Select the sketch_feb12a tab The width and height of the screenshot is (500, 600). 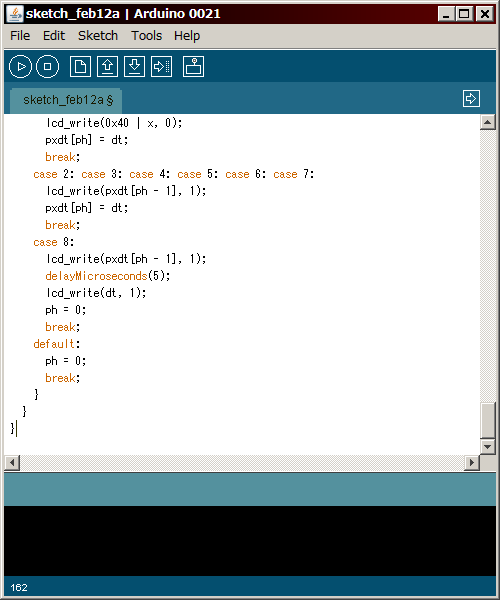[66, 101]
